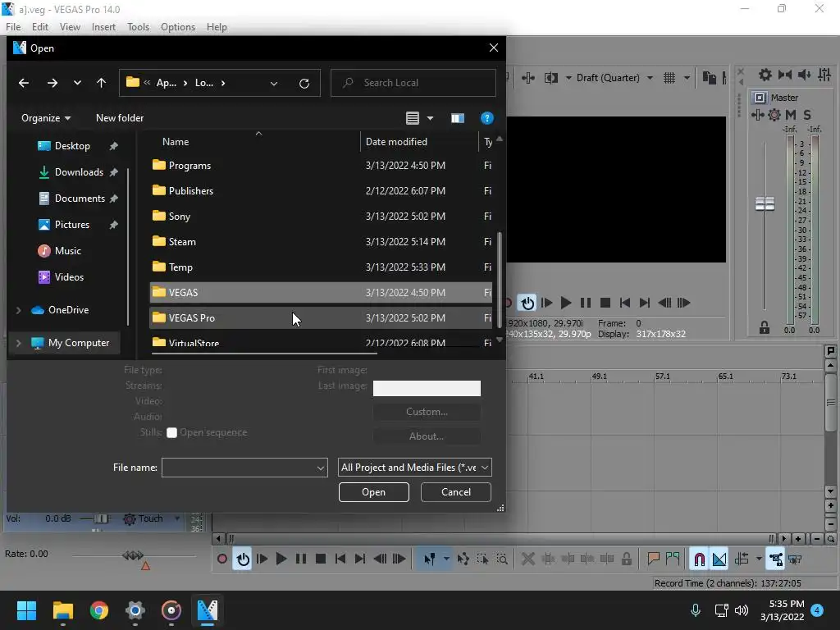The height and width of the screenshot is (630, 840).
Task: Select Downloads in the sidebar
Action: (x=78, y=172)
